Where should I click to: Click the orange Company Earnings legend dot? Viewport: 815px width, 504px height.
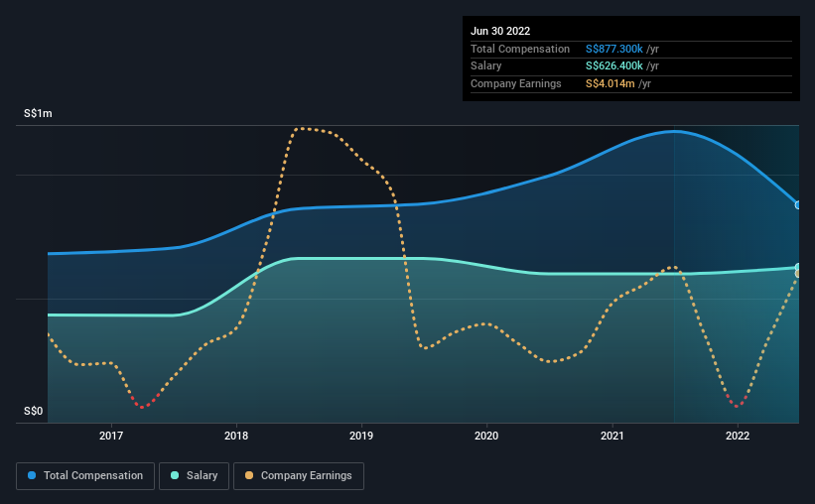point(249,475)
